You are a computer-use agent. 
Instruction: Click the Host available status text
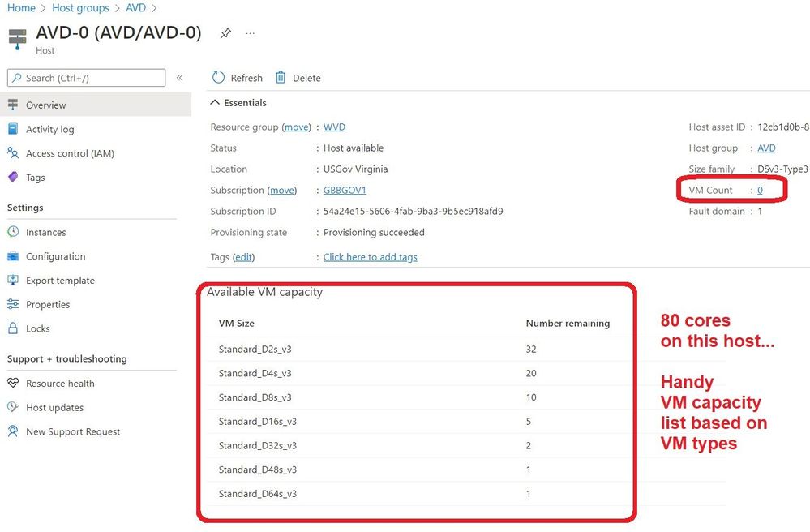[x=354, y=148]
